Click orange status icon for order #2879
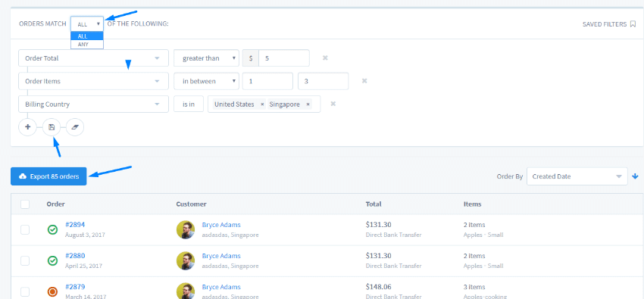Image resolution: width=644 pixels, height=299 pixels. 52,291
